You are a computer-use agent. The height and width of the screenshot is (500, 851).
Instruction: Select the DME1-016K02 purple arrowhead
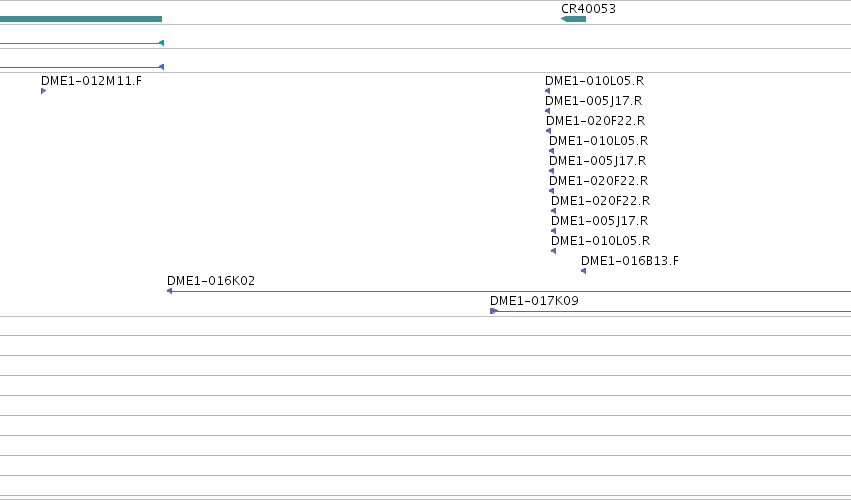[169, 291]
